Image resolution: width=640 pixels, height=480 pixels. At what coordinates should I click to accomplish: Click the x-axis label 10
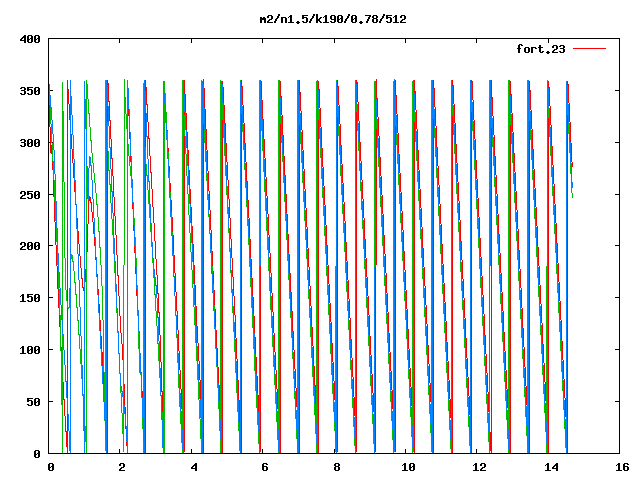(408, 467)
